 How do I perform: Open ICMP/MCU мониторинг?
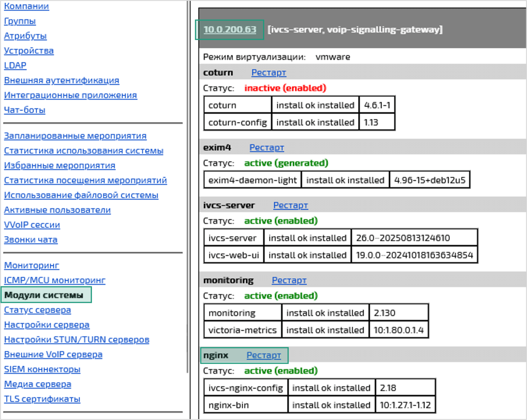coord(55,280)
